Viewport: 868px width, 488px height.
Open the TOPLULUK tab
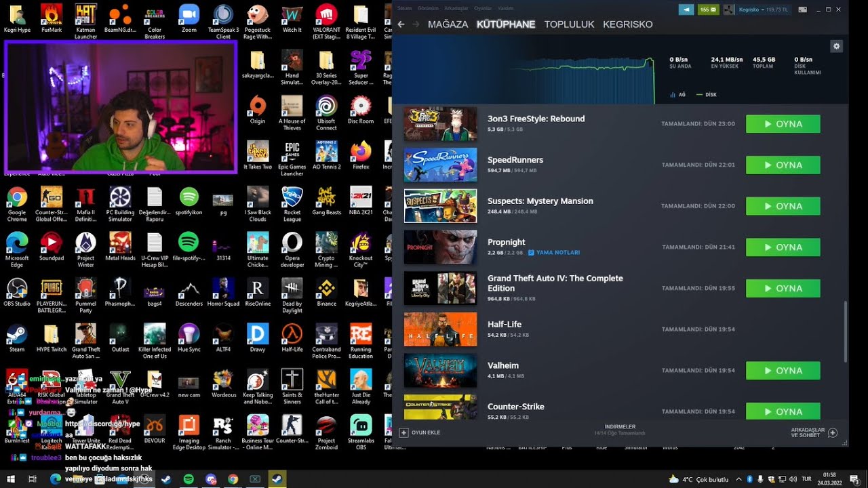[x=569, y=24]
